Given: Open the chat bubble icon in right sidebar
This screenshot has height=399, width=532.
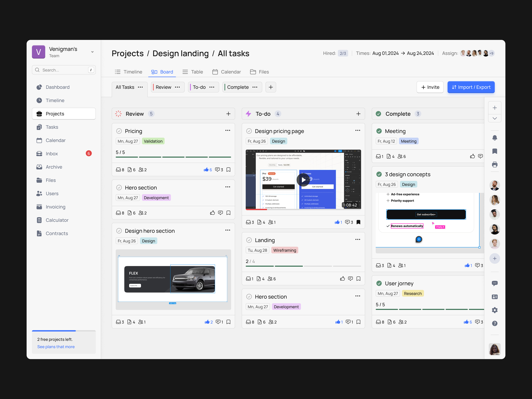Looking at the screenshot, I should pyautogui.click(x=495, y=283).
